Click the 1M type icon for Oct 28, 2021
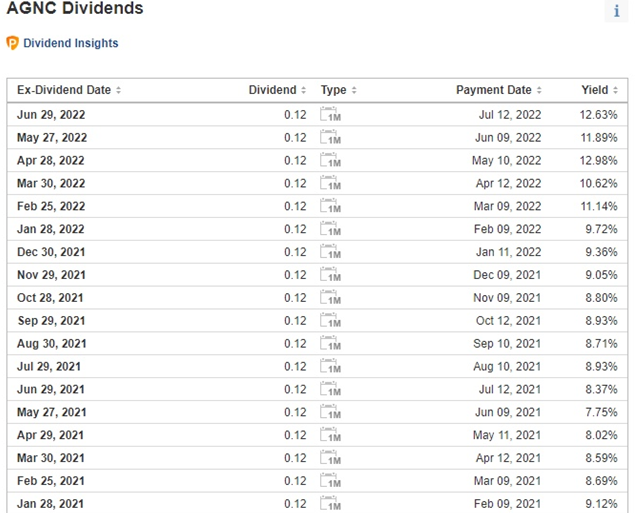This screenshot has height=513, width=635. click(x=330, y=298)
